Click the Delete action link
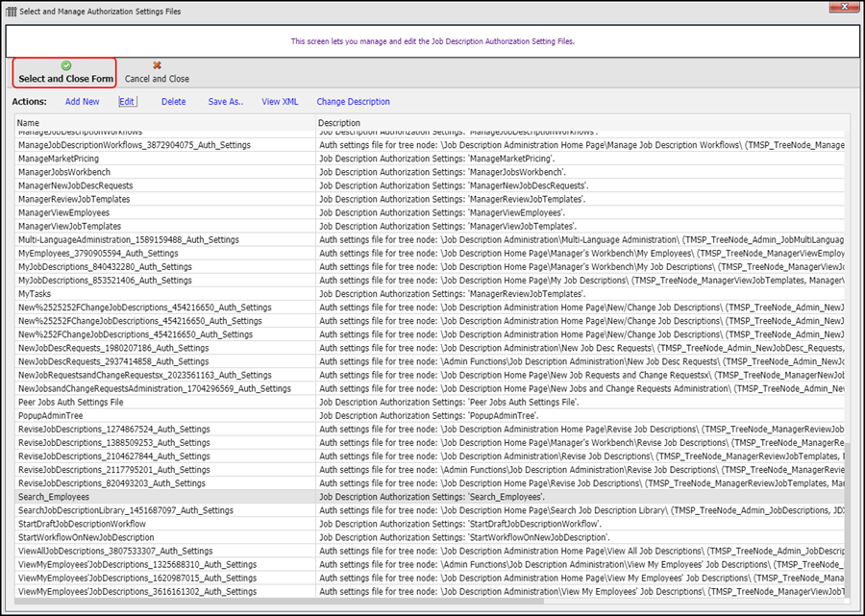This screenshot has height=616, width=865. pyautogui.click(x=173, y=102)
